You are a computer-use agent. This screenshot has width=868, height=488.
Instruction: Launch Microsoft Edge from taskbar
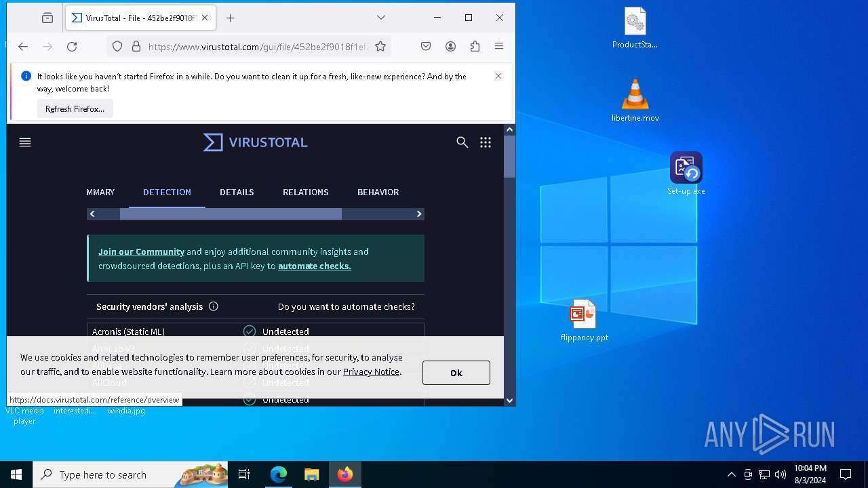click(279, 474)
